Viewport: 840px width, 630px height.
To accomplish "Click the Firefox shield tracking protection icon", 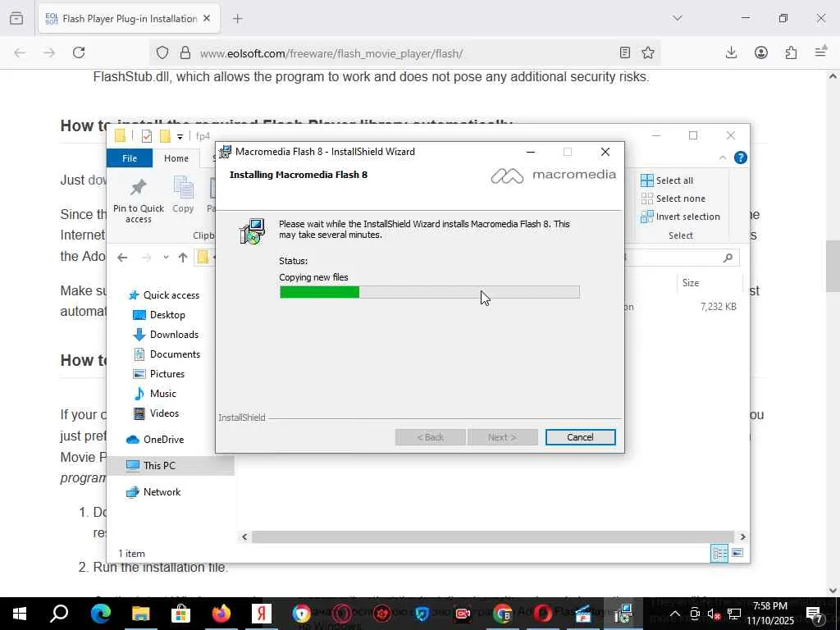I will [x=162, y=52].
